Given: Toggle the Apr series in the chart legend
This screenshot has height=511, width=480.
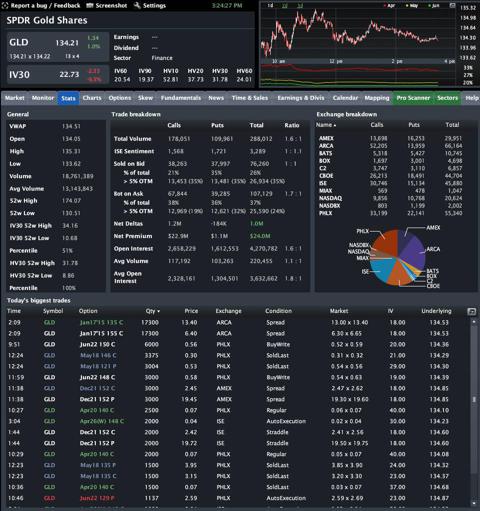Looking at the screenshot, I should click(x=389, y=6).
